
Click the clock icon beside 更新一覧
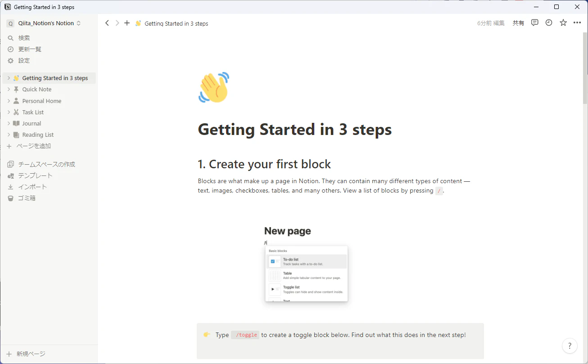pyautogui.click(x=11, y=49)
